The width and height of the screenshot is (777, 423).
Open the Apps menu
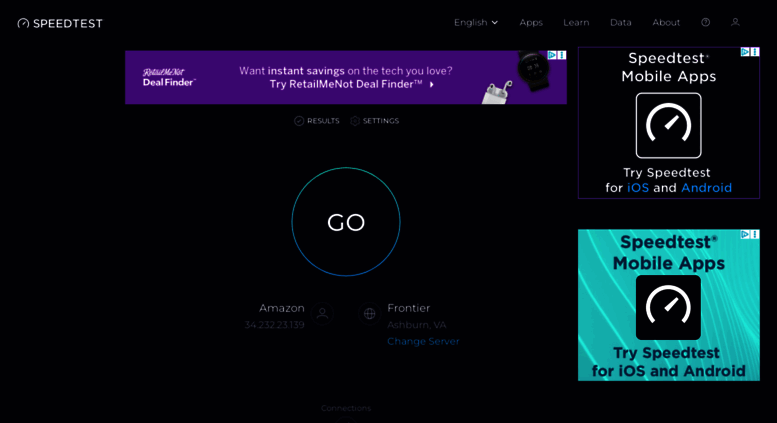[531, 22]
